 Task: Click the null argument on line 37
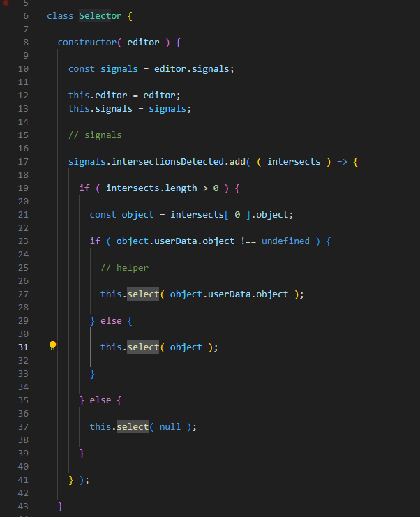click(x=170, y=427)
